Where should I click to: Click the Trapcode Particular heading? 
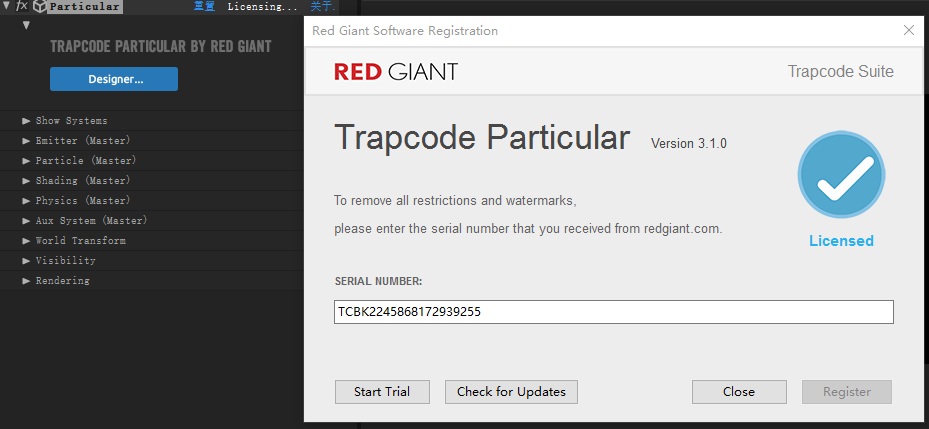[482, 137]
